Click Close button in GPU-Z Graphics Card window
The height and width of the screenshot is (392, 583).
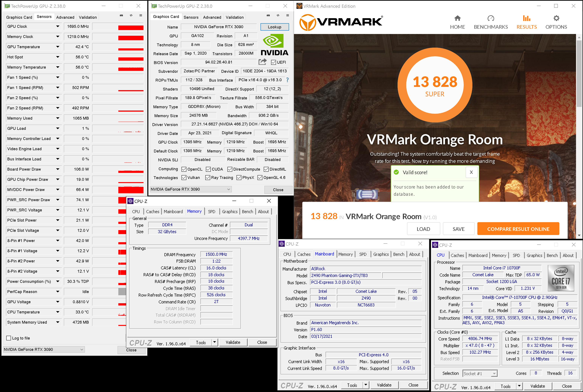(278, 190)
